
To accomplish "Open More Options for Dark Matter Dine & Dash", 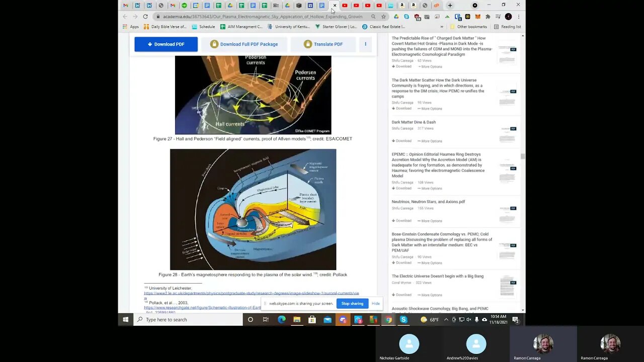I will pos(430,141).
